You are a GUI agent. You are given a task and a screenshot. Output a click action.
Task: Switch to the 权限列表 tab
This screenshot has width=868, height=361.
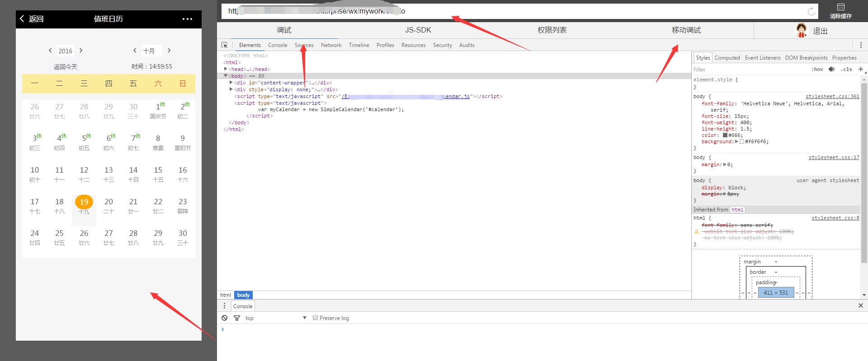552,30
